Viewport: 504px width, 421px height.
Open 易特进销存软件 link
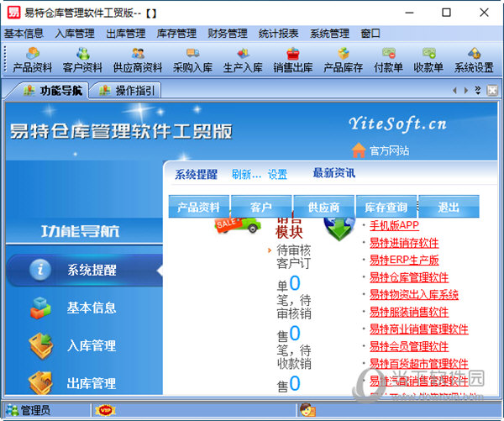point(404,243)
